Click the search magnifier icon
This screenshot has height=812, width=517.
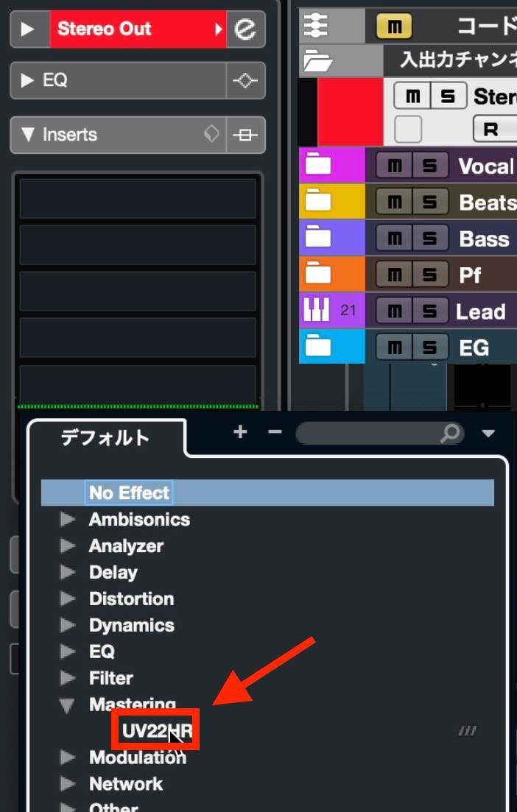pyautogui.click(x=450, y=434)
